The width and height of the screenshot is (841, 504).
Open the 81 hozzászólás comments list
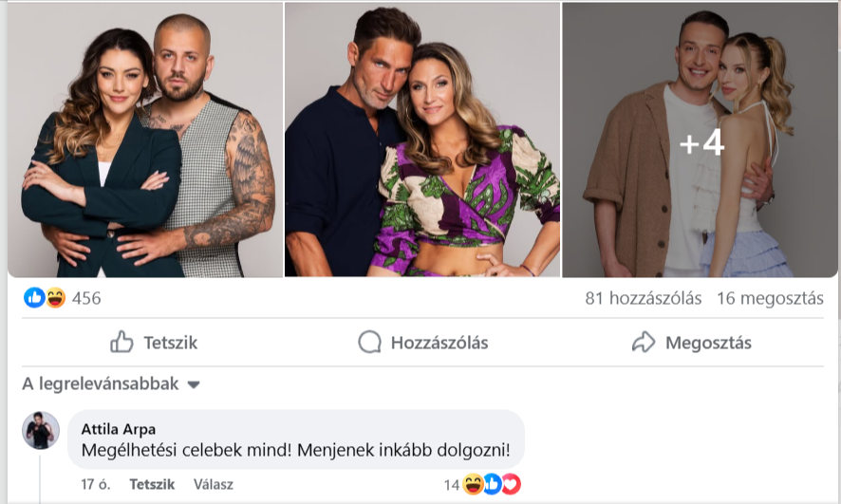click(644, 298)
